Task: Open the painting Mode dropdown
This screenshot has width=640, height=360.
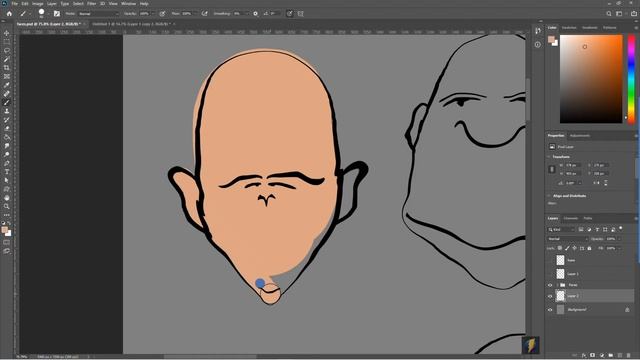Action: (x=98, y=13)
